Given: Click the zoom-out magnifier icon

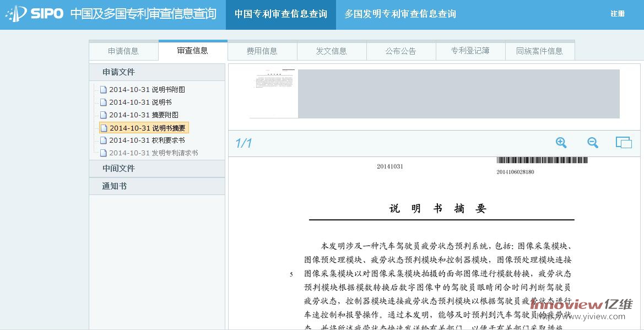Looking at the screenshot, I should [592, 142].
